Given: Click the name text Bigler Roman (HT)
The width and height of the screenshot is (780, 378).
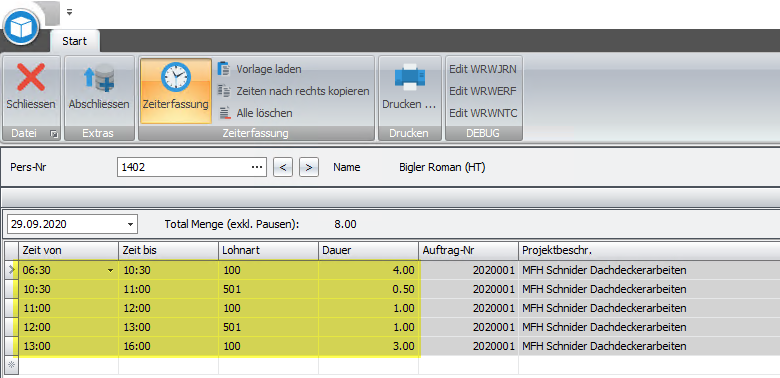Looking at the screenshot, I should tap(442, 168).
